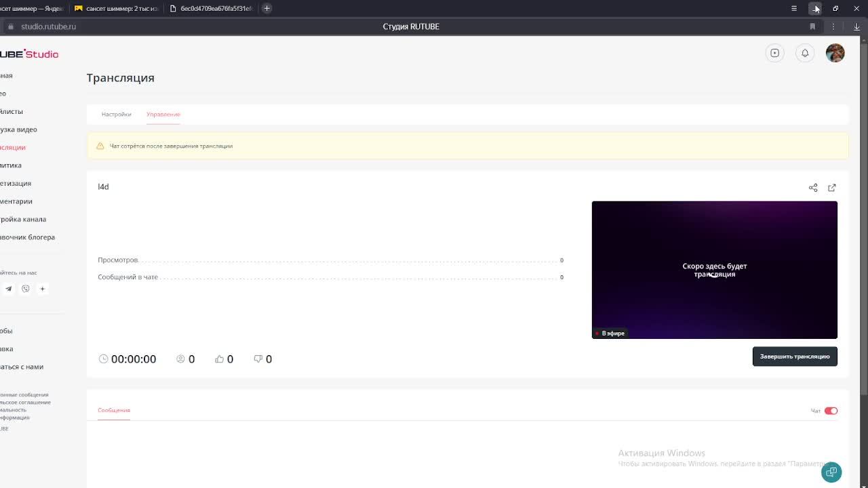Open the support chat bubble
868x488 pixels.
click(831, 472)
